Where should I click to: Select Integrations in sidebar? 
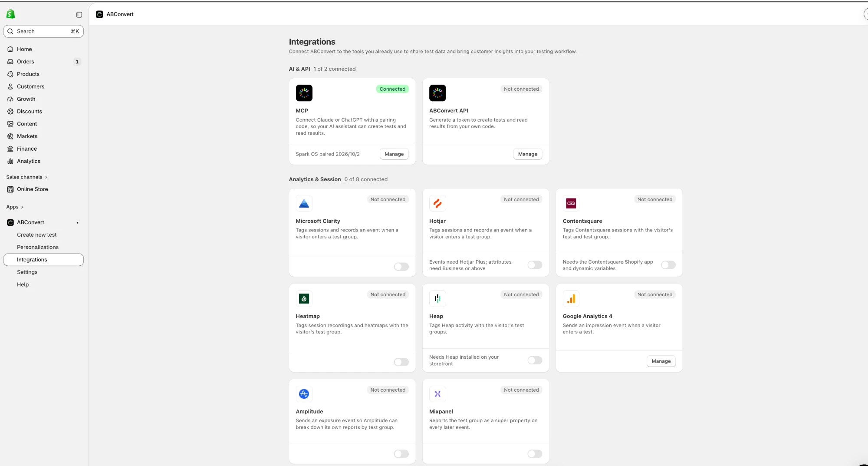(x=43, y=260)
